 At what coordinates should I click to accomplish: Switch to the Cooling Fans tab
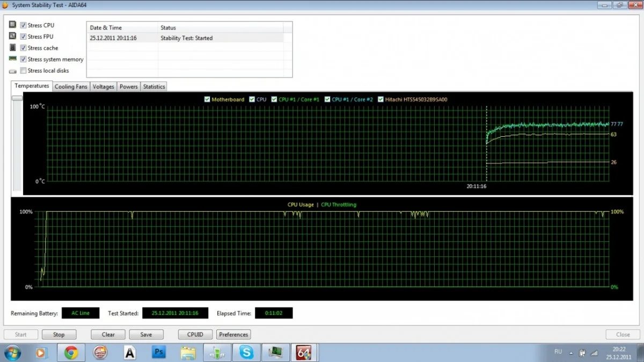click(71, 86)
